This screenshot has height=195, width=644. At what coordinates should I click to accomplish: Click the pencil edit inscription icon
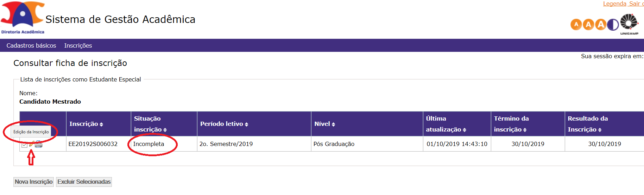(x=32, y=144)
